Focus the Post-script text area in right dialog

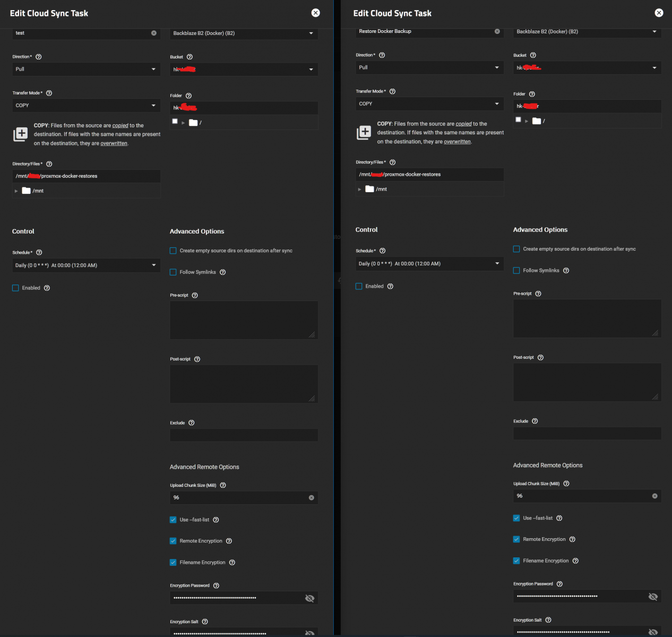click(587, 382)
